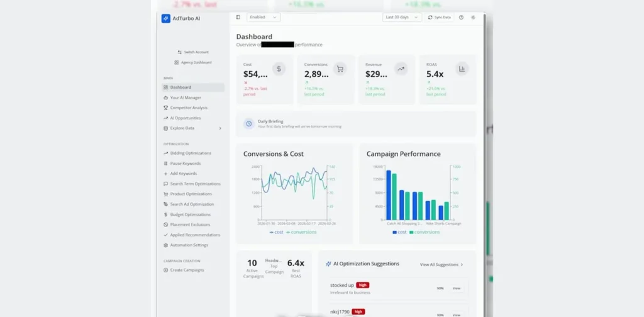The height and width of the screenshot is (317, 644).
Task: Open View All Suggestions link
Action: pyautogui.click(x=441, y=265)
